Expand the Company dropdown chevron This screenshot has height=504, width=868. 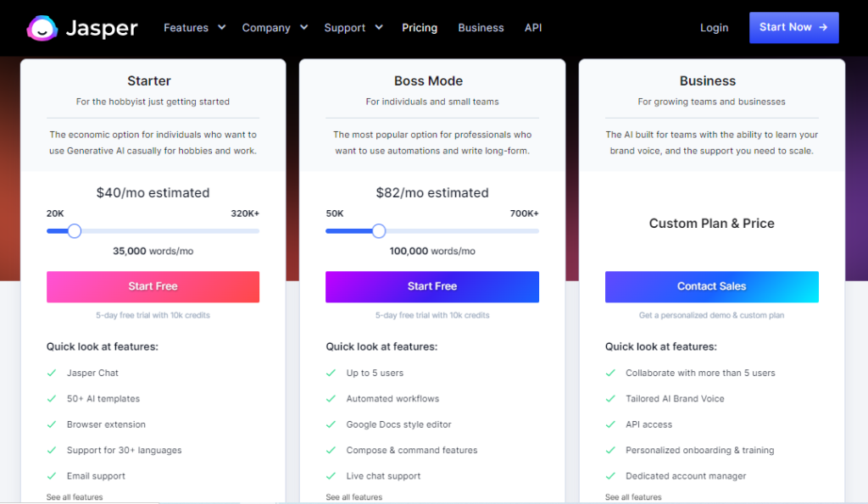tap(304, 27)
